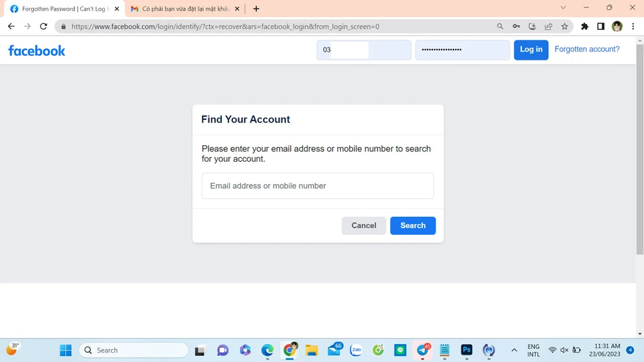The width and height of the screenshot is (644, 362).
Task: Open the Forgotten account? link
Action: click(587, 49)
